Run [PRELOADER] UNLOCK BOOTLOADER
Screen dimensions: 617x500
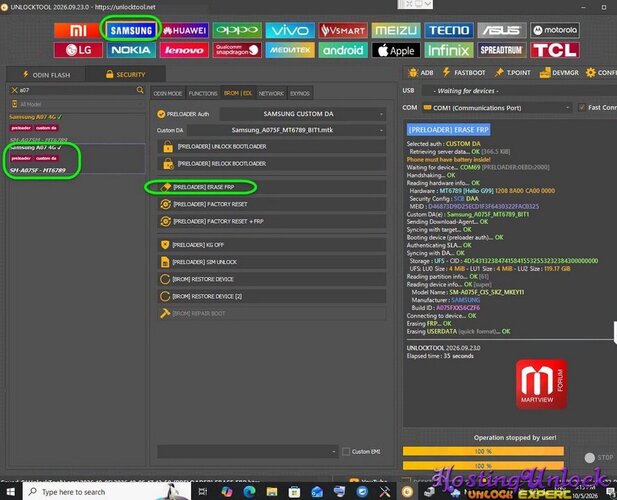pyautogui.click(x=272, y=146)
